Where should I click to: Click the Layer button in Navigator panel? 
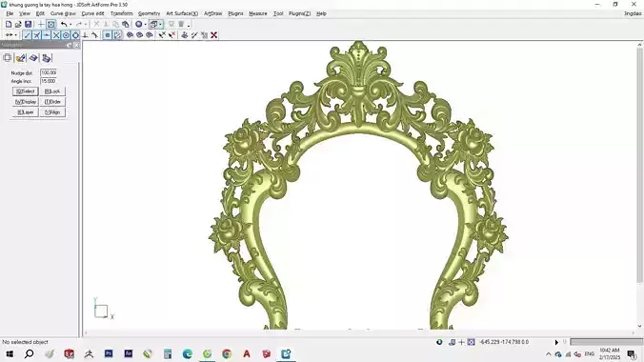(x=25, y=112)
